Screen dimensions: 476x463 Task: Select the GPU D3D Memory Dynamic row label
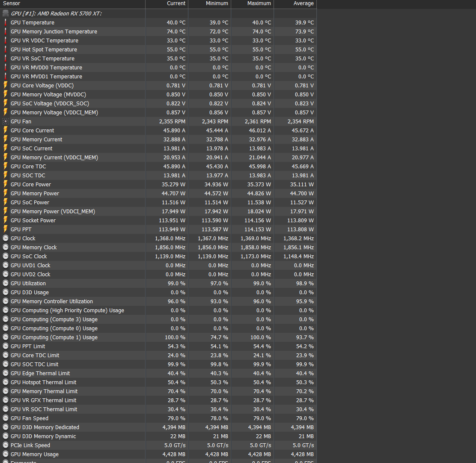pos(43,436)
